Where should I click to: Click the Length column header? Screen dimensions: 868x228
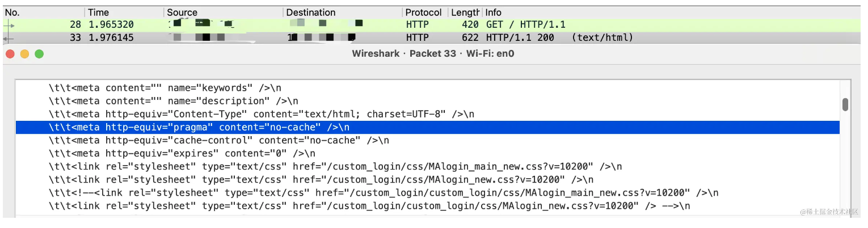pos(465,12)
